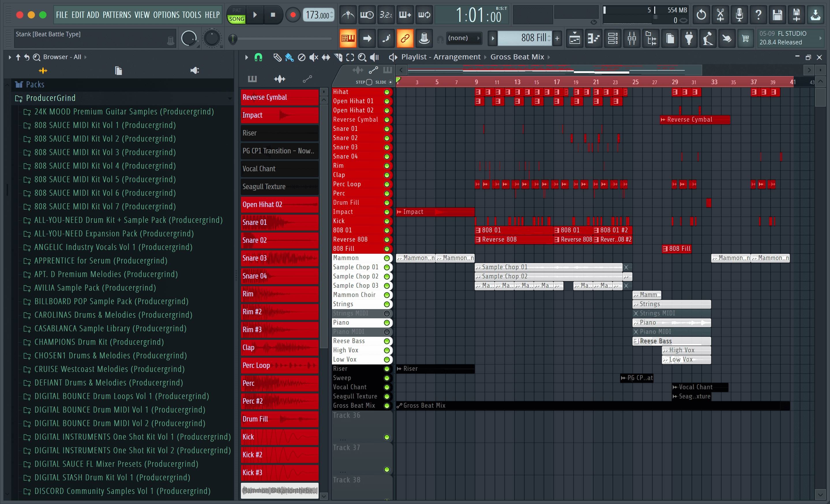Select the Drum Fill item in picker
830x504 pixels.
point(279,419)
